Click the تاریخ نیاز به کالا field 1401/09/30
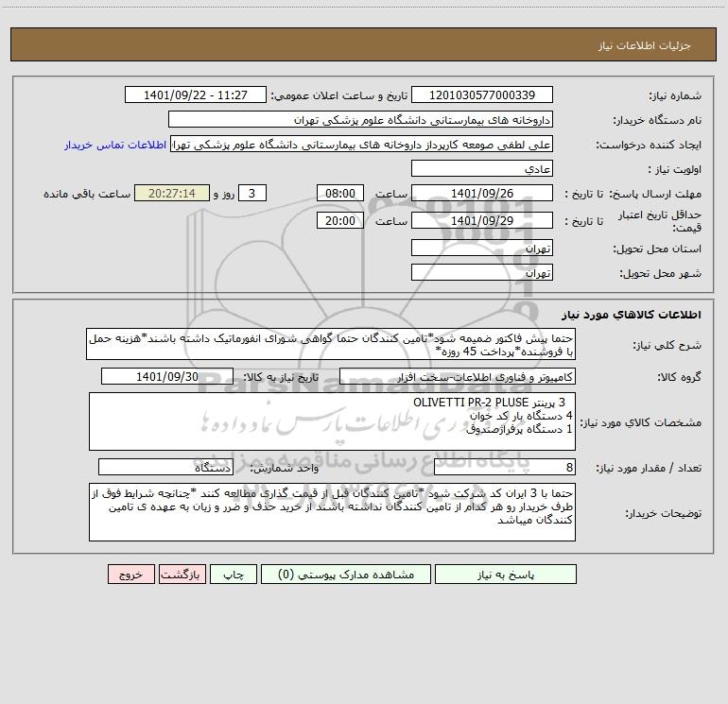Image resolution: width=728 pixels, height=704 pixels. (167, 377)
